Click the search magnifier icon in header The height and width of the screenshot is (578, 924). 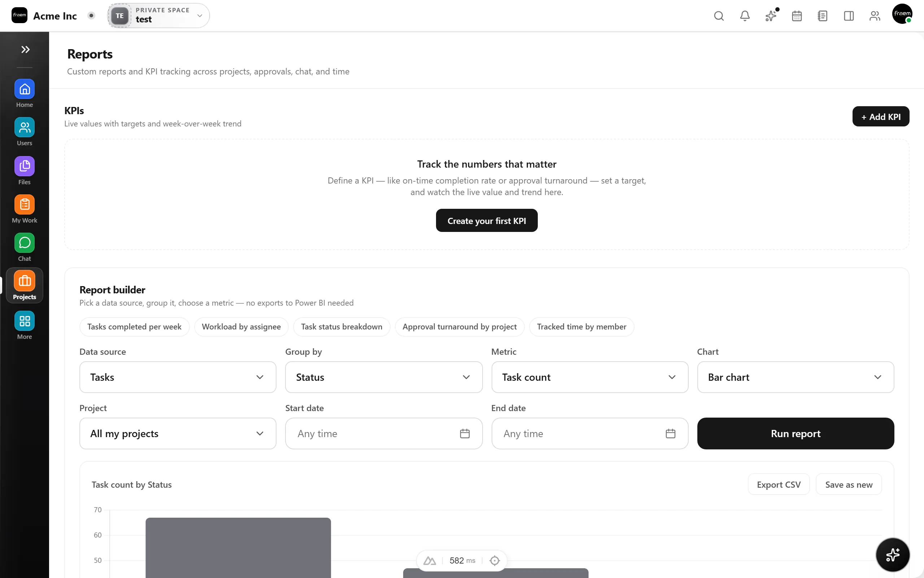coord(719,16)
